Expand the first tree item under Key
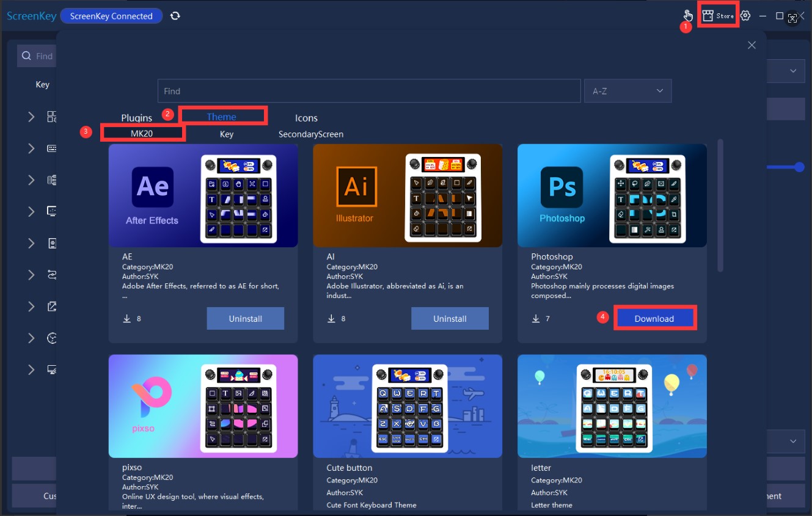This screenshot has height=516, width=812. coord(31,117)
